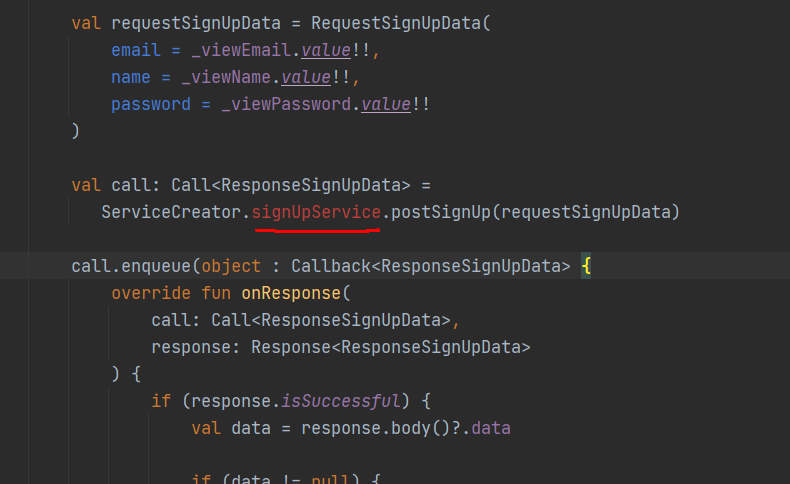Image resolution: width=790 pixels, height=484 pixels.
Task: Click the closing parenthesis after password line
Action: tap(76, 131)
